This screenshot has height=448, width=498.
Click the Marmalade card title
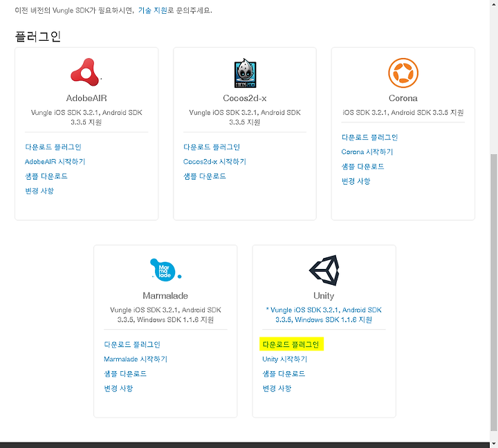(x=165, y=296)
